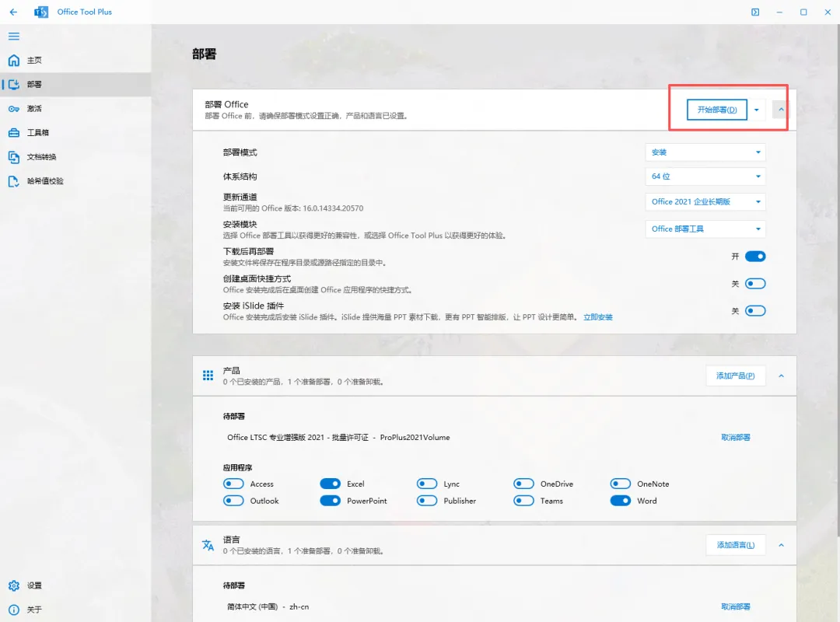Select 部署 in the sidebar

(75, 84)
